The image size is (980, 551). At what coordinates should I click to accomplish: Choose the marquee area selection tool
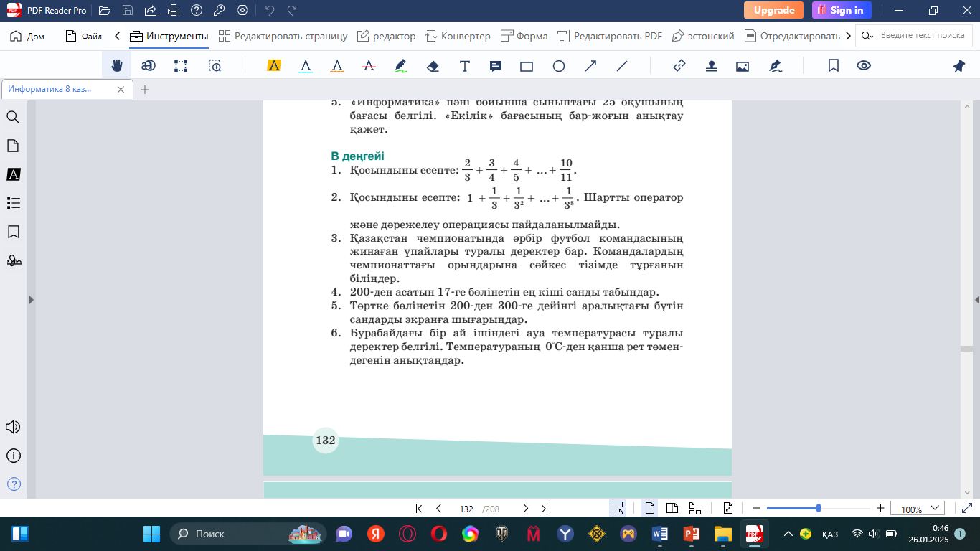(x=181, y=66)
